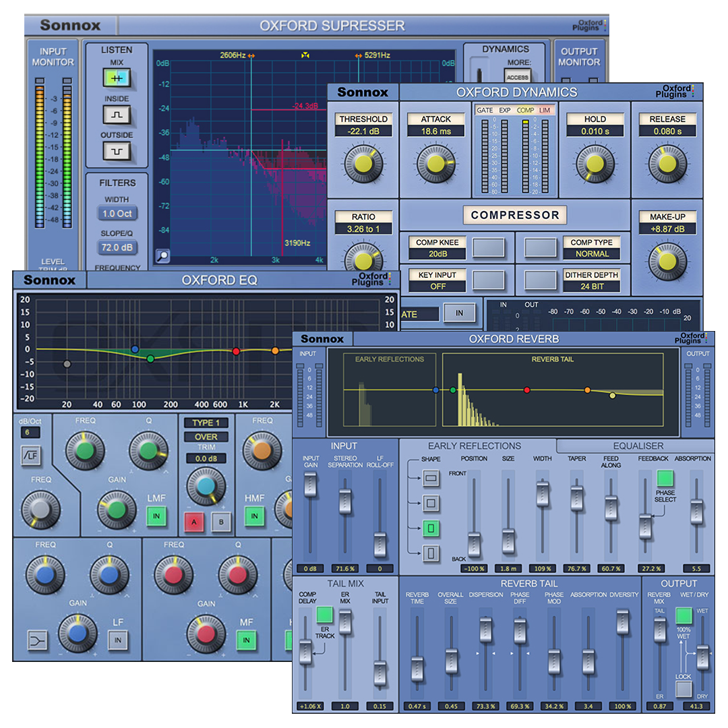Viewport: 728px width, 728px height.
Task: Click the Diversity fader handle
Action: point(623,622)
